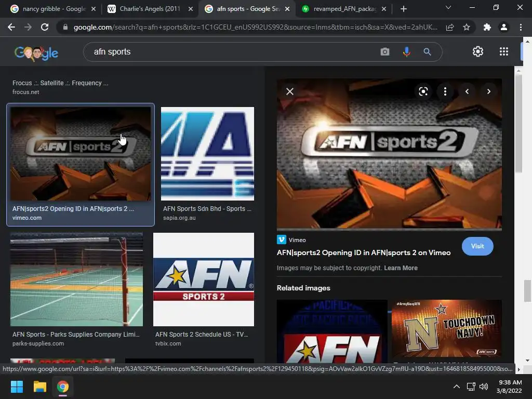532x399 pixels.
Task: Open the Chrome three-dot menu
Action: tap(521, 27)
